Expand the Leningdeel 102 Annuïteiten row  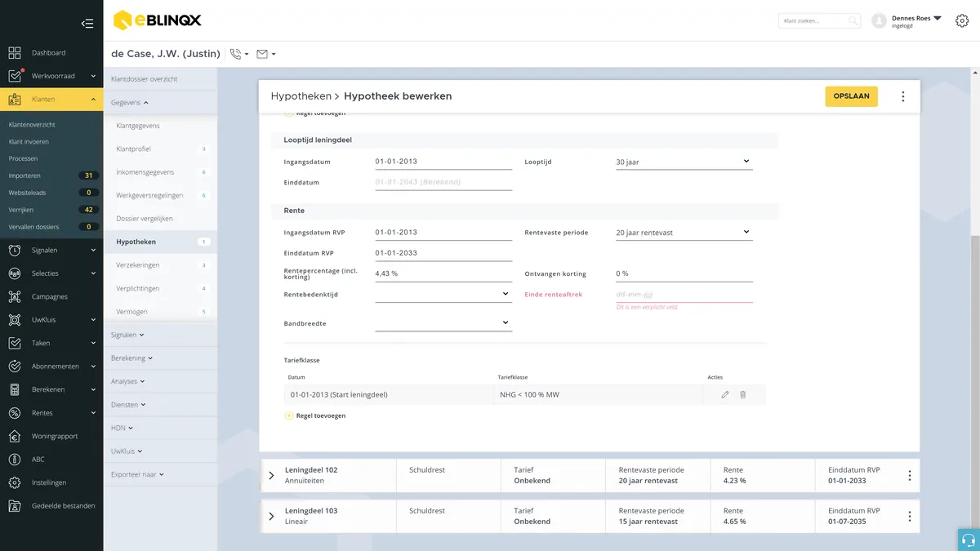tap(271, 476)
